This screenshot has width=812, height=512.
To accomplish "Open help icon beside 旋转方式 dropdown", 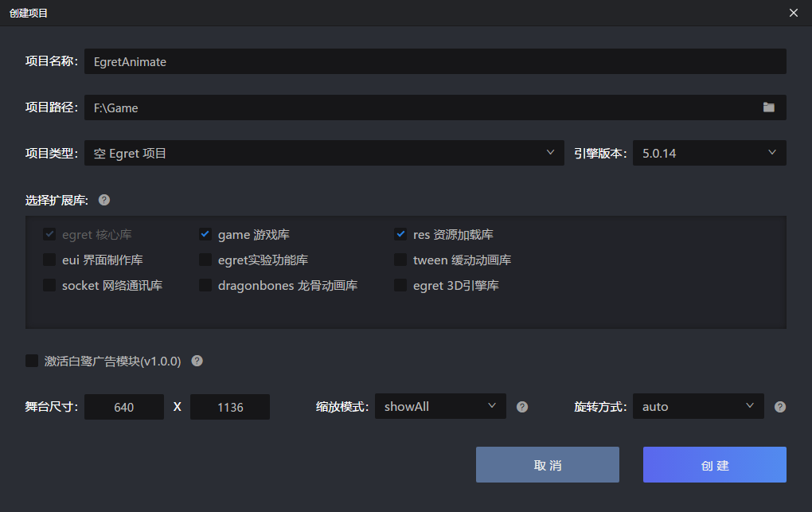I will 780,407.
